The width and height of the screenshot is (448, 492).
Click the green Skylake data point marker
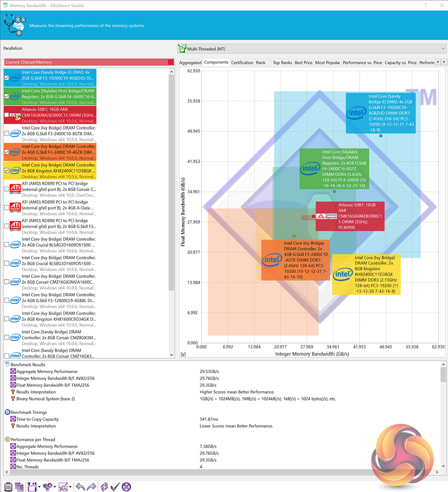[x=334, y=192]
